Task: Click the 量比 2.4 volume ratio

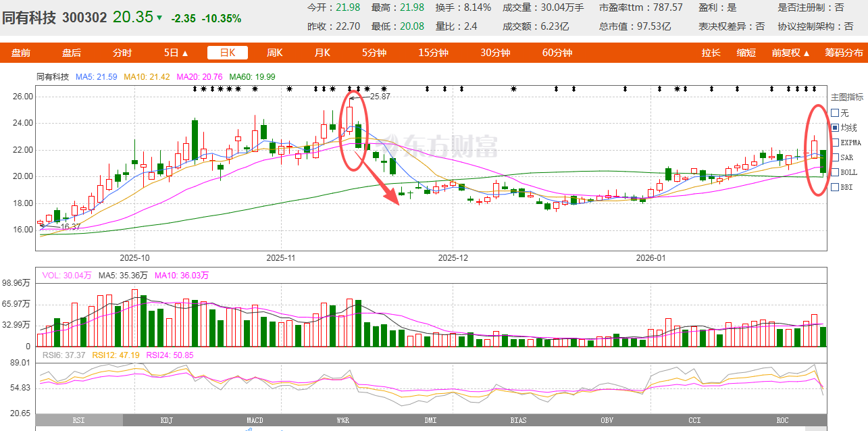Action: tap(456, 26)
